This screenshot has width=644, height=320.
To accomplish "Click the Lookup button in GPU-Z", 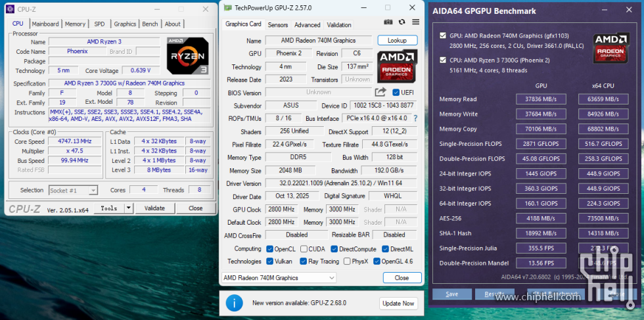I will coord(397,40).
